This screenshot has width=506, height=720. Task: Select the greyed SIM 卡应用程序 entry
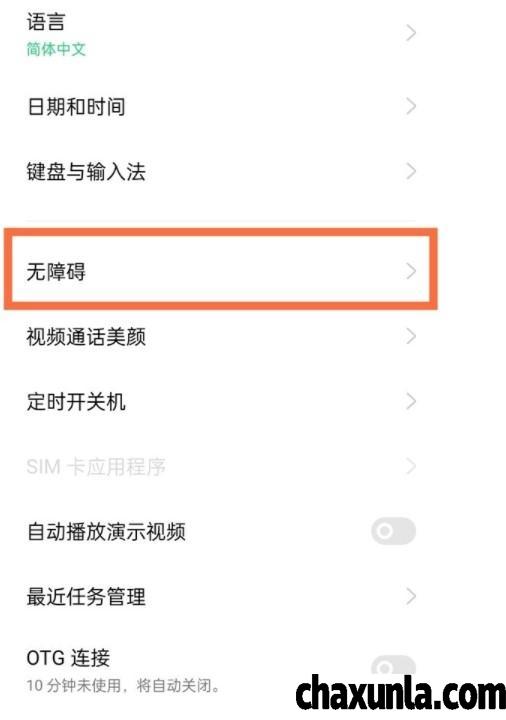pyautogui.click(x=220, y=467)
